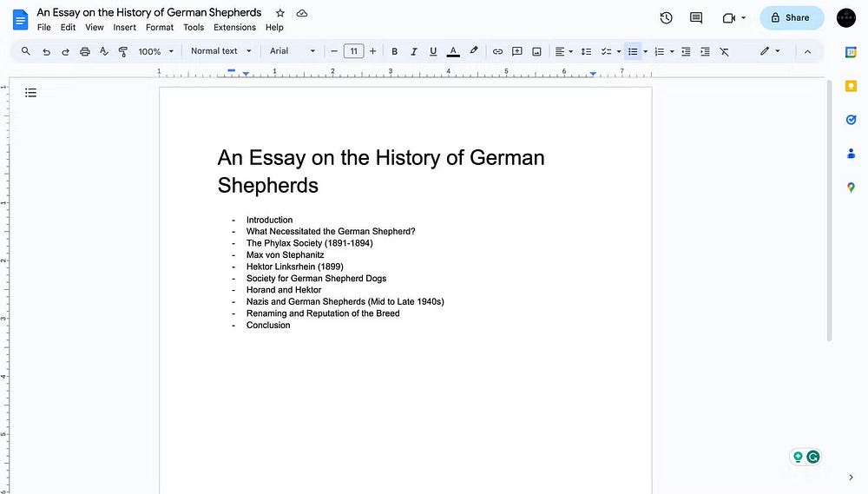Show document outline icon
Viewport: 868px width, 494px height.
(x=30, y=92)
